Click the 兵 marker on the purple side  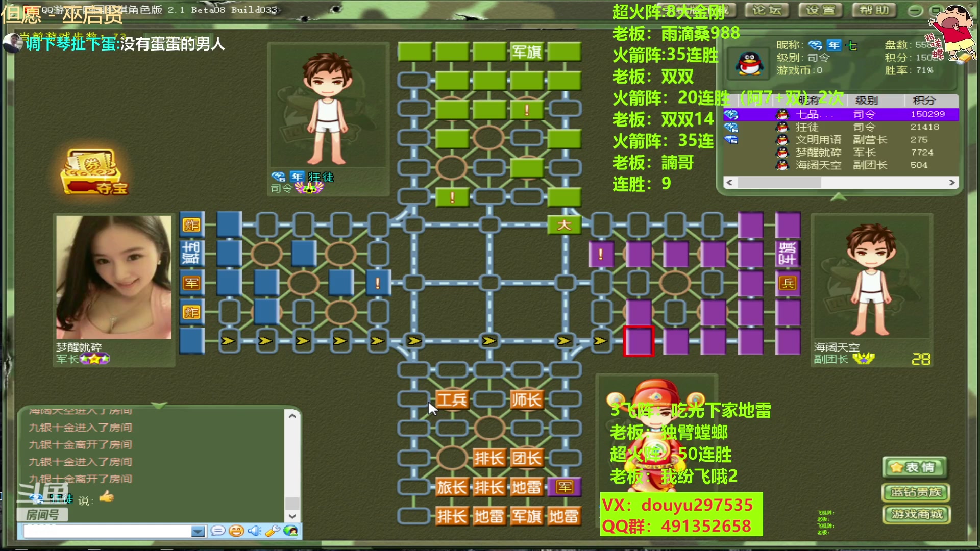[x=787, y=283]
